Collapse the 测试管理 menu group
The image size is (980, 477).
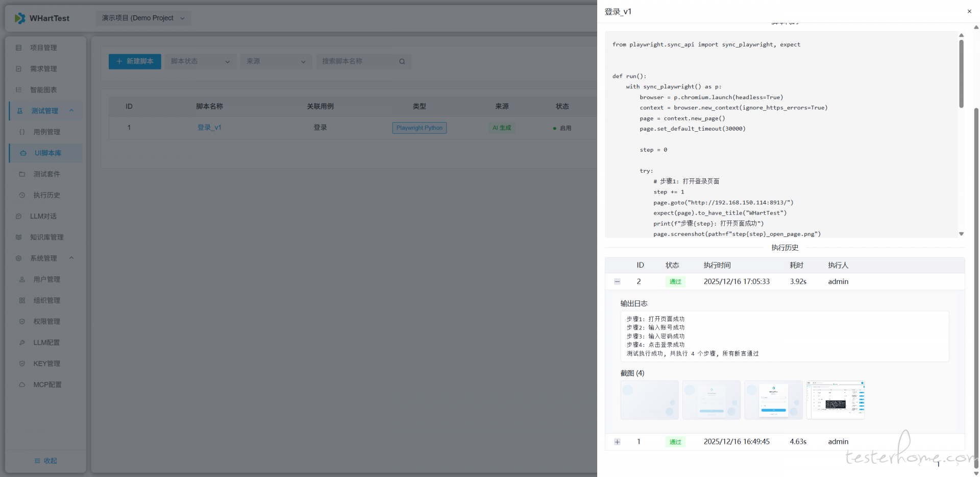click(x=71, y=110)
